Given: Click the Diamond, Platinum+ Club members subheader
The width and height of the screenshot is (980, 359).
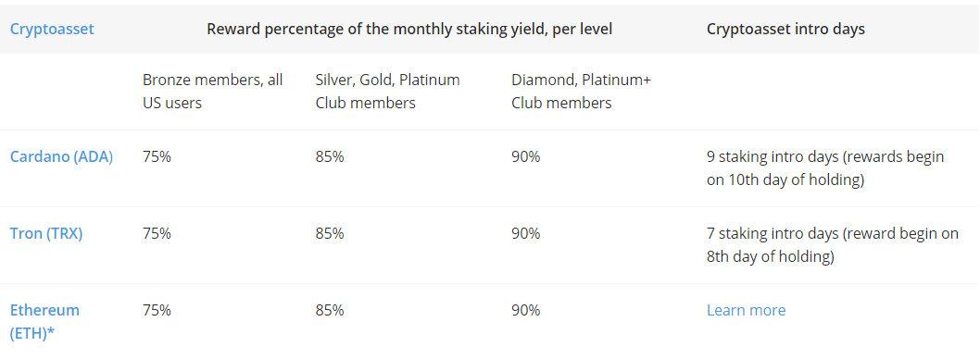Looking at the screenshot, I should point(582,92).
